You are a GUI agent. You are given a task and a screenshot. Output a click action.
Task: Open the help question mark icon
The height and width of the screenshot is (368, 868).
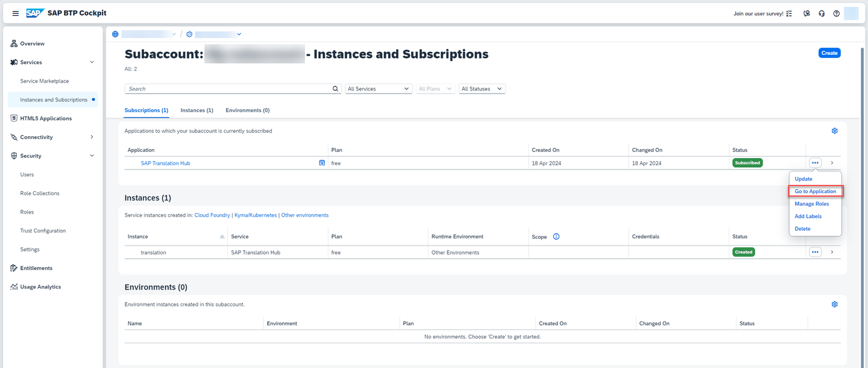837,13
